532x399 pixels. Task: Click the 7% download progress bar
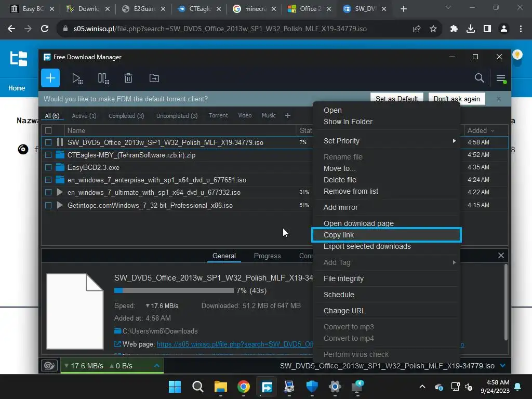[174, 290]
